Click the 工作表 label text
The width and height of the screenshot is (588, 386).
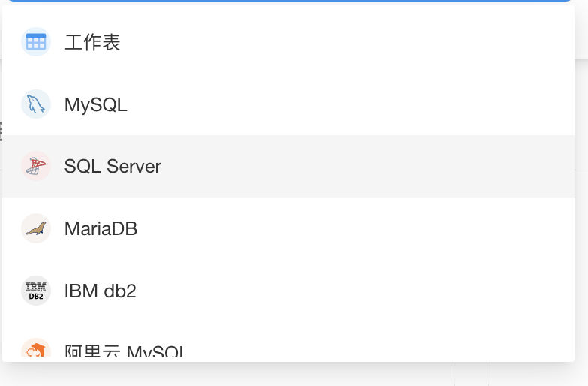tap(92, 42)
